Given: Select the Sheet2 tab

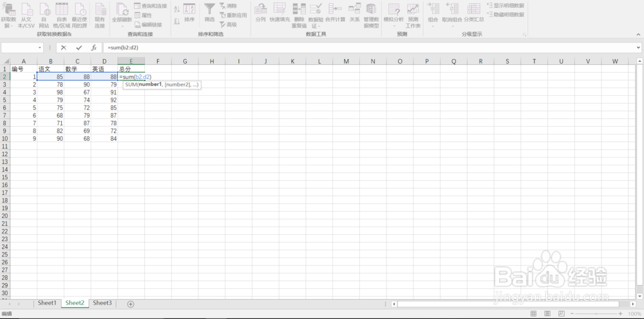Looking at the screenshot, I should [75, 303].
